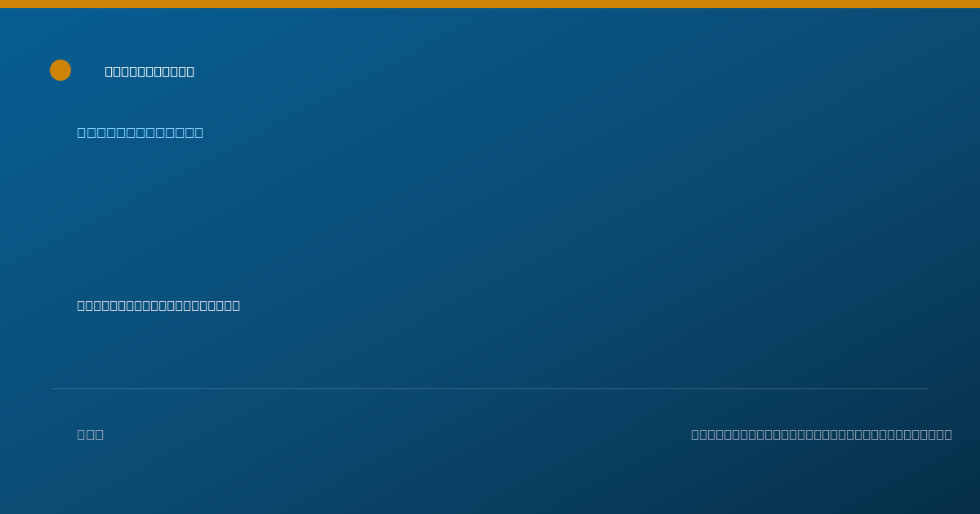Click the thin horizontal divider line
Image resolution: width=980 pixels, height=514 pixels.
[x=490, y=388]
